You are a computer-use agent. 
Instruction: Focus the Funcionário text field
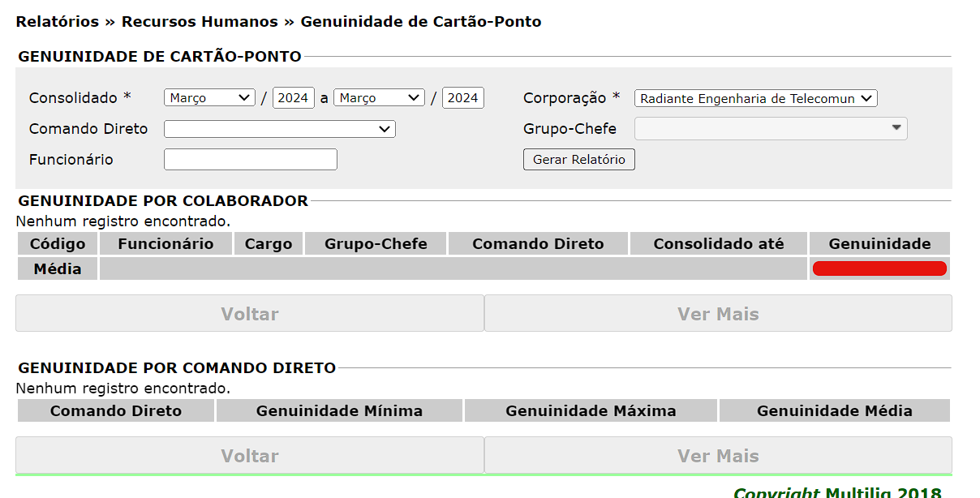point(250,160)
